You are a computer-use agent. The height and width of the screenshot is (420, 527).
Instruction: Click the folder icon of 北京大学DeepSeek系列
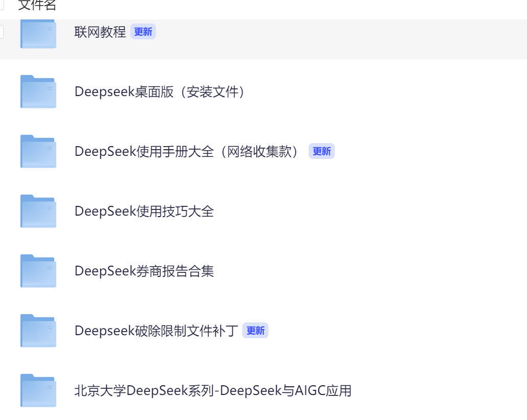tap(38, 390)
